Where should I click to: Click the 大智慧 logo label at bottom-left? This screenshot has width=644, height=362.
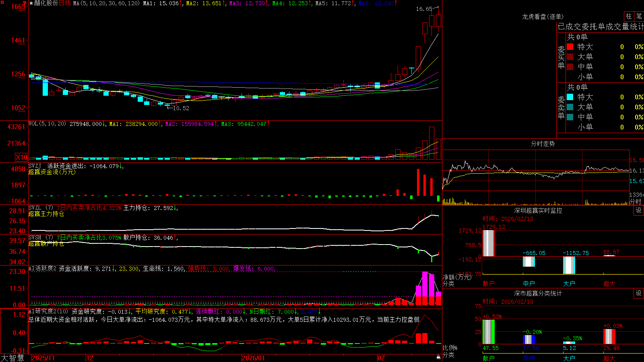click(12, 358)
